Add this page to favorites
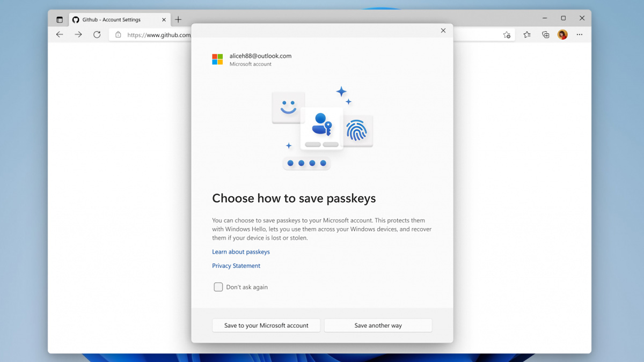644x362 pixels. (x=507, y=35)
